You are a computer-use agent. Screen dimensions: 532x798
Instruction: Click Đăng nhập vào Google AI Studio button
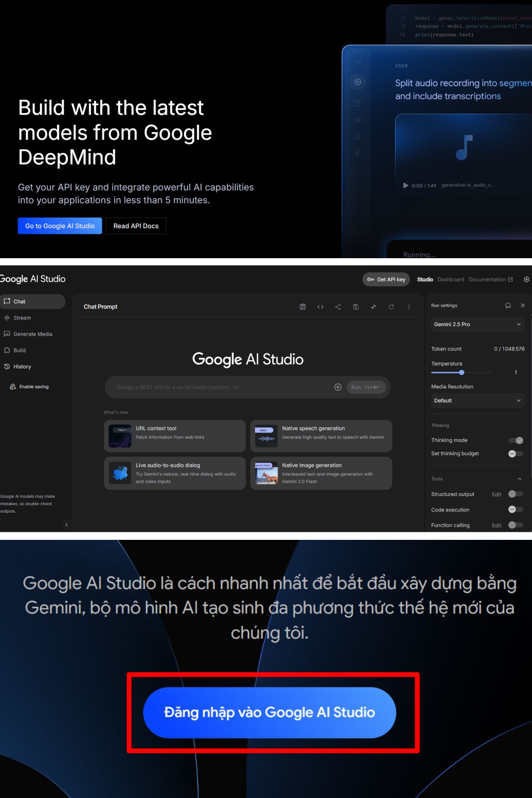coord(269,713)
